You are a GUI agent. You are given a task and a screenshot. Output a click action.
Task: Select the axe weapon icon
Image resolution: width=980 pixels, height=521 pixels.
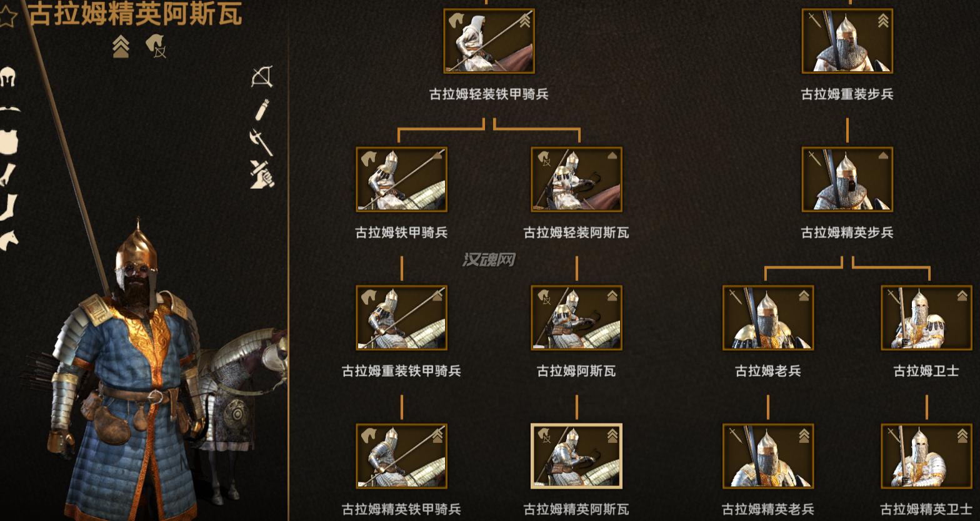261,142
